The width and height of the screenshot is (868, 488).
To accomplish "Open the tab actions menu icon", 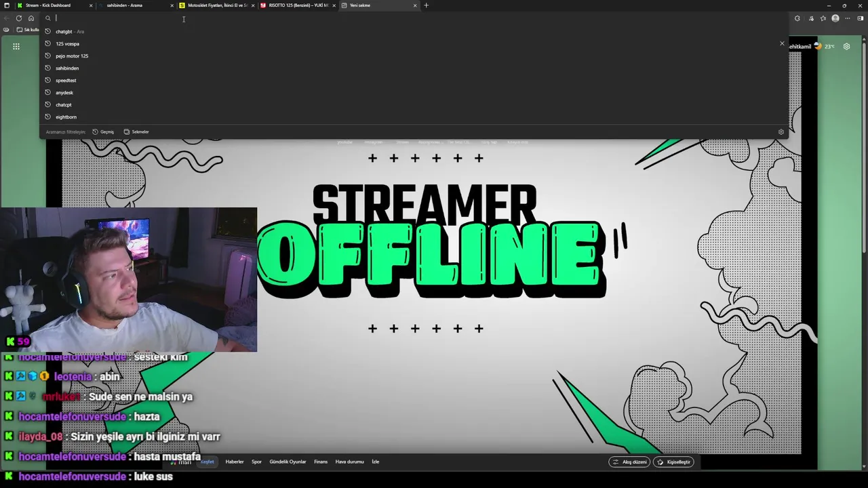I will tap(7, 5).
